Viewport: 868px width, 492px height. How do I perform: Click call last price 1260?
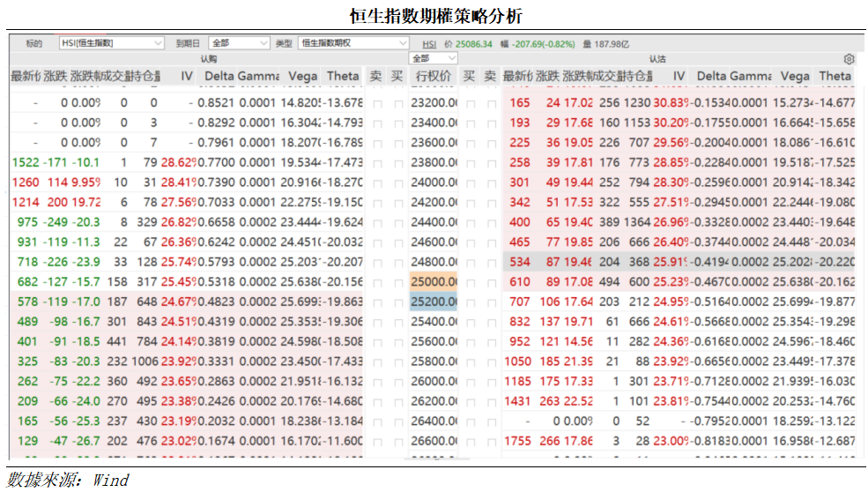pos(26,183)
